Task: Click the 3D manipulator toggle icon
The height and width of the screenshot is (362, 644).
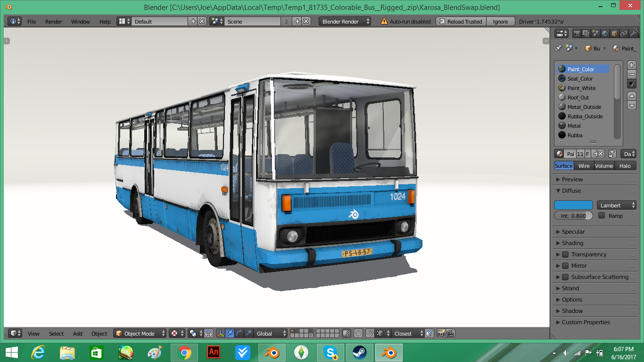Action: pos(221,333)
